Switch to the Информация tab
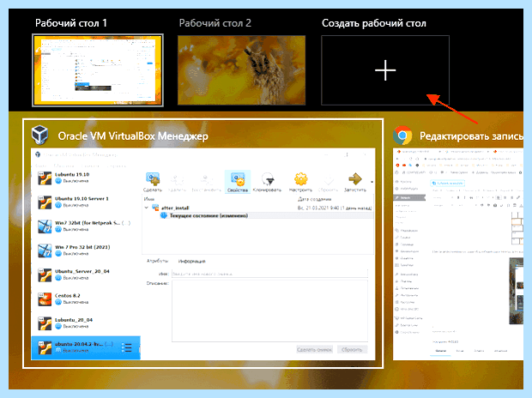 191,261
